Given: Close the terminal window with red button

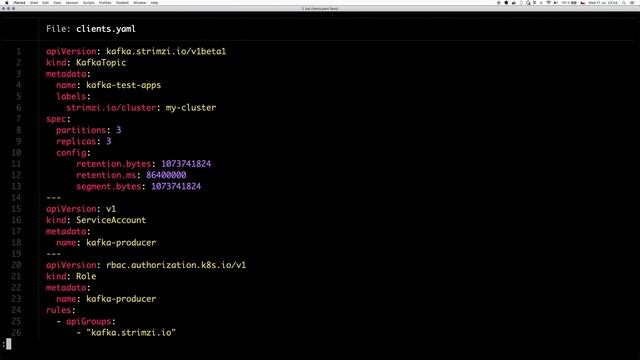Looking at the screenshot, I should click(x=3, y=8).
